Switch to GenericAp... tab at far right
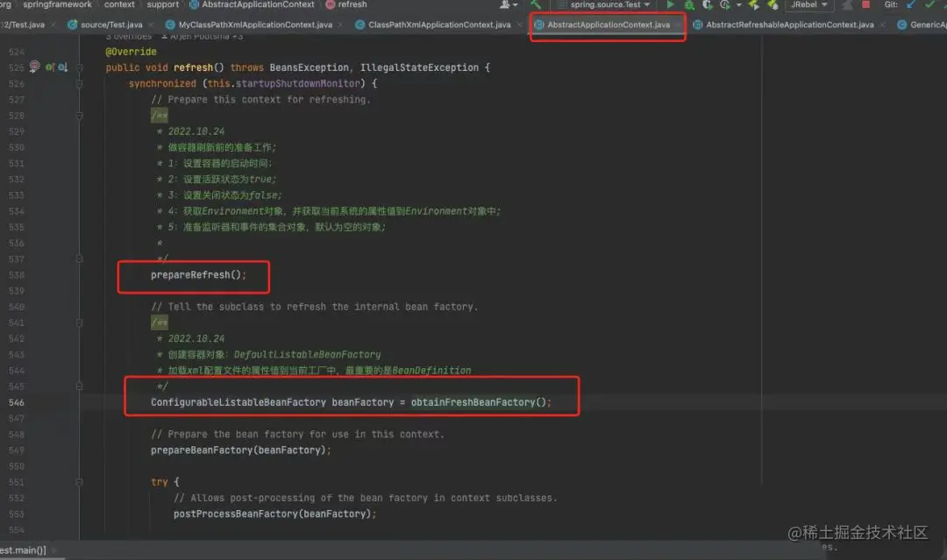Image resolution: width=947 pixels, height=560 pixels. (922, 25)
